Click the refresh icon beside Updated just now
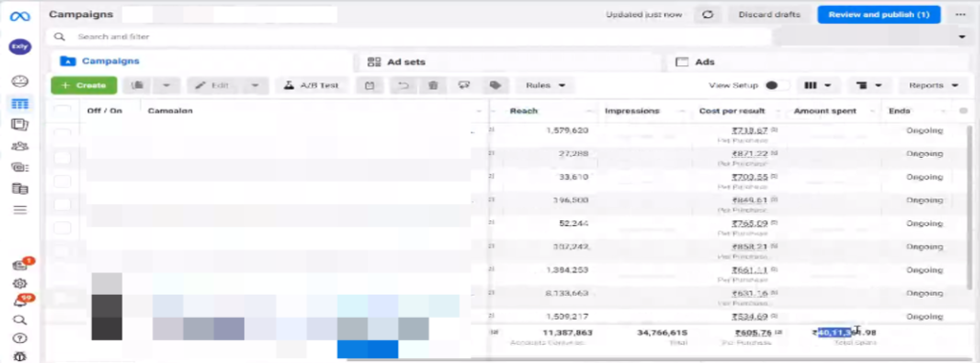Viewport: 980px width, 363px height. pyautogui.click(x=708, y=14)
